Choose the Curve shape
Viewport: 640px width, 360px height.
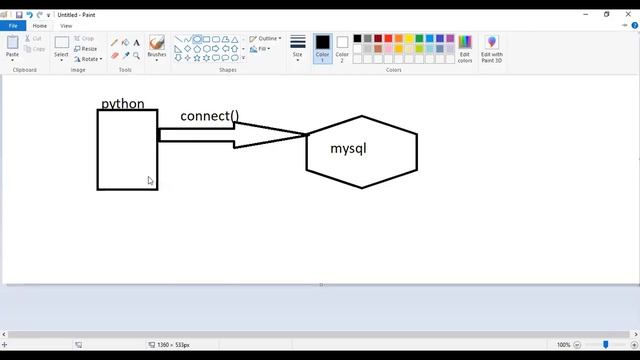tap(188, 40)
